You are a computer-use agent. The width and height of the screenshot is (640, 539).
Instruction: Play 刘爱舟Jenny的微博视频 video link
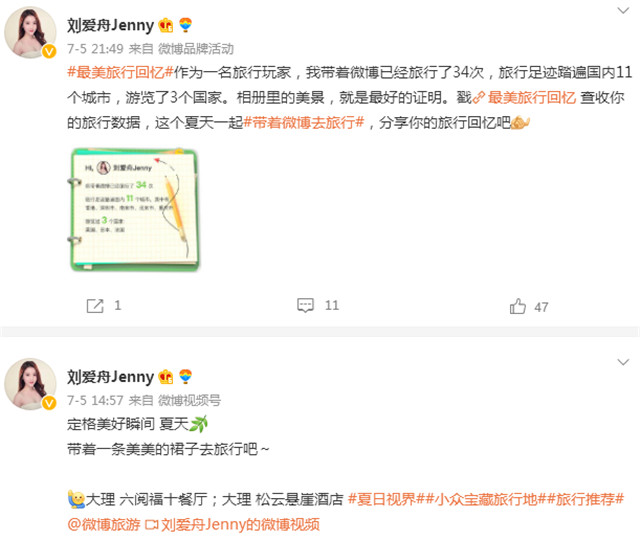233,524
